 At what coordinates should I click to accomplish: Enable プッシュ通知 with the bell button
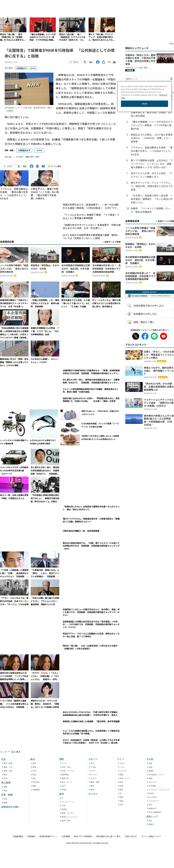(55, 166)
